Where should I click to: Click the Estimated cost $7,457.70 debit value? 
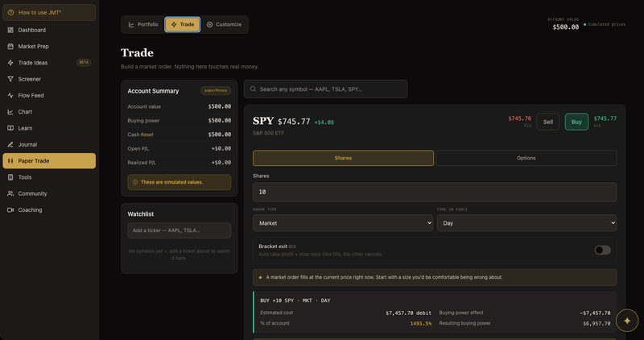click(408, 313)
